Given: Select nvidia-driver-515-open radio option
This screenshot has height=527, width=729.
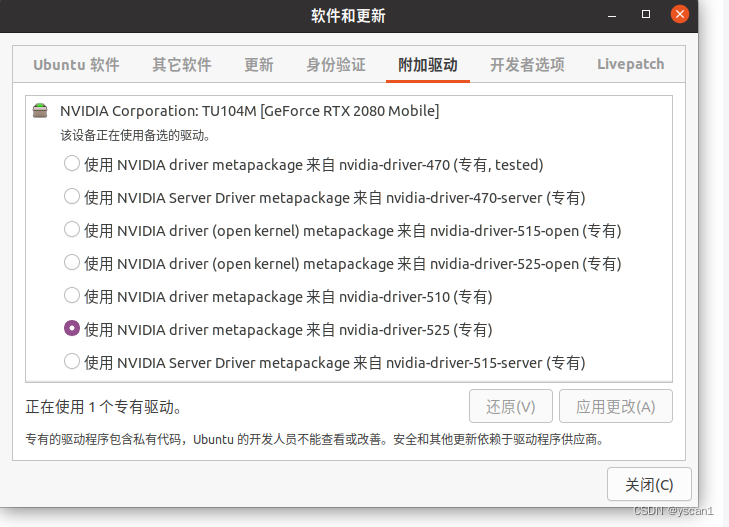Looking at the screenshot, I should click(72, 230).
